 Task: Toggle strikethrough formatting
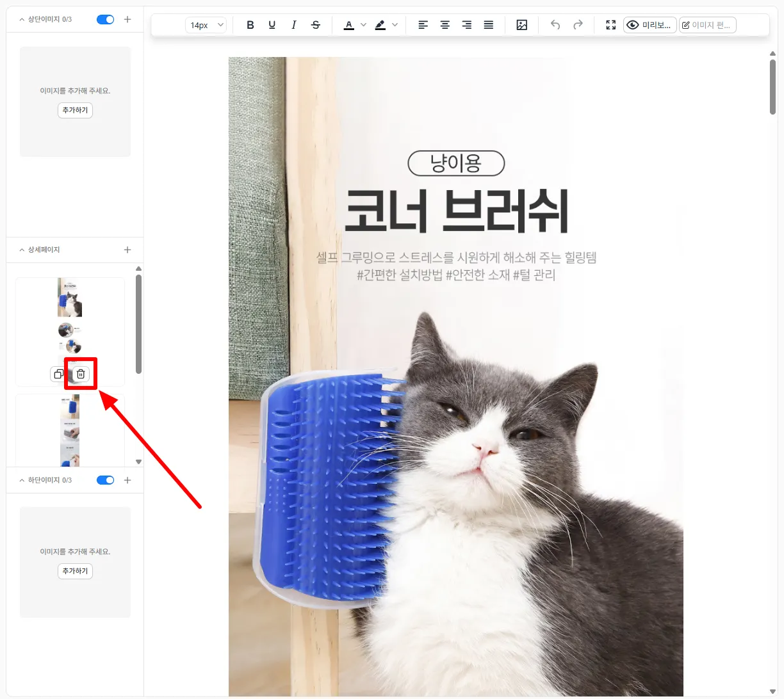[x=316, y=25]
